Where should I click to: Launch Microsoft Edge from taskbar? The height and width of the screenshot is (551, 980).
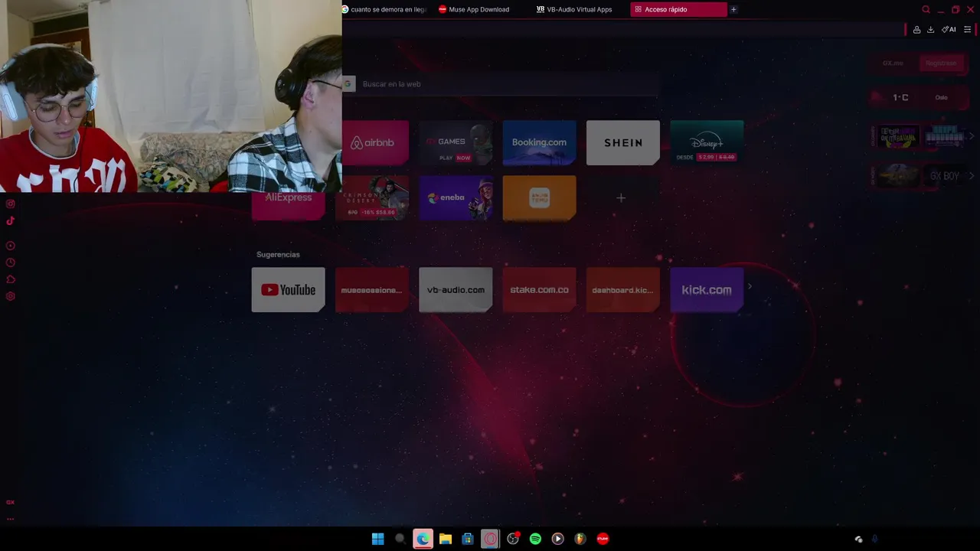point(423,539)
